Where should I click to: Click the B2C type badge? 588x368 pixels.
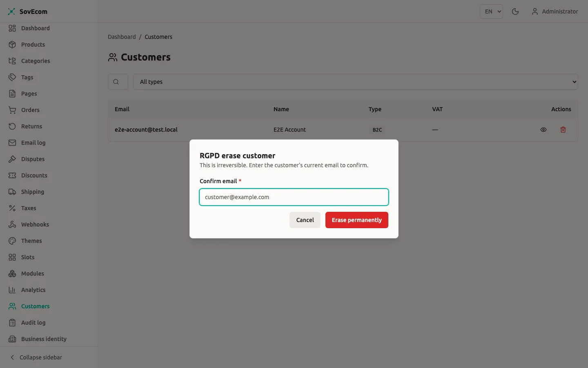377,130
